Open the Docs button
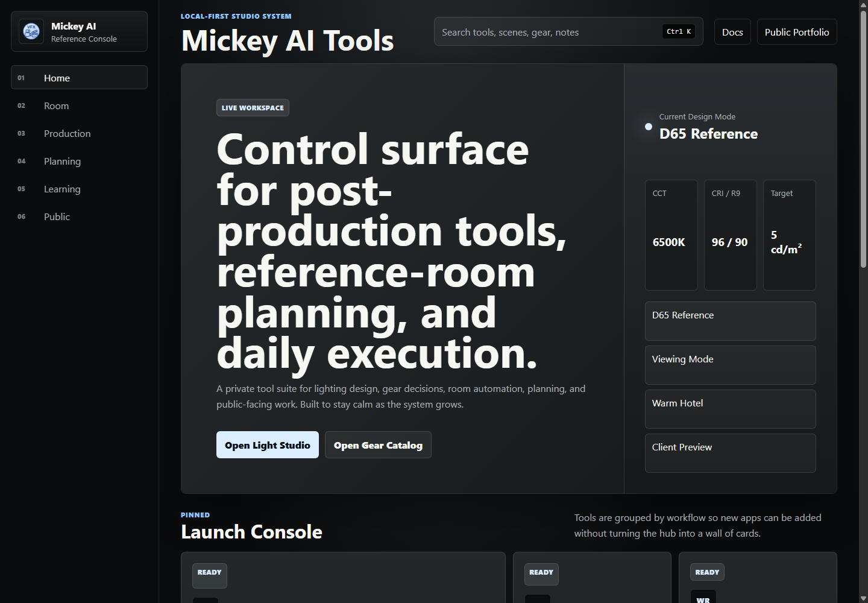This screenshot has width=868, height=603. 732,32
